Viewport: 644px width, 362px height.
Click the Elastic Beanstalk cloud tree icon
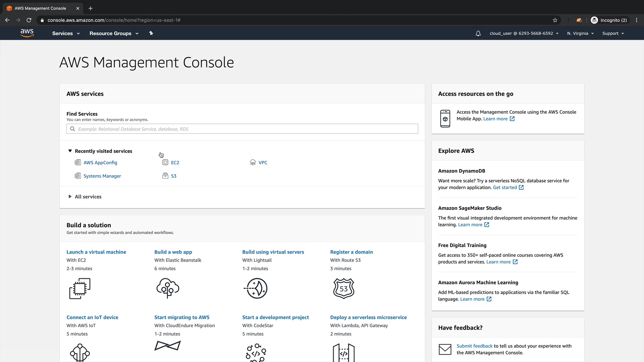[x=168, y=288]
